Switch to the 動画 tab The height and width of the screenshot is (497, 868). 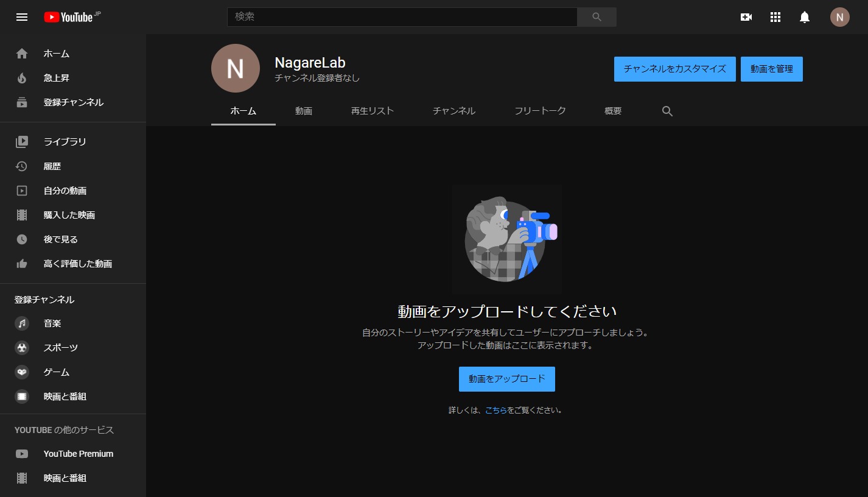point(304,111)
